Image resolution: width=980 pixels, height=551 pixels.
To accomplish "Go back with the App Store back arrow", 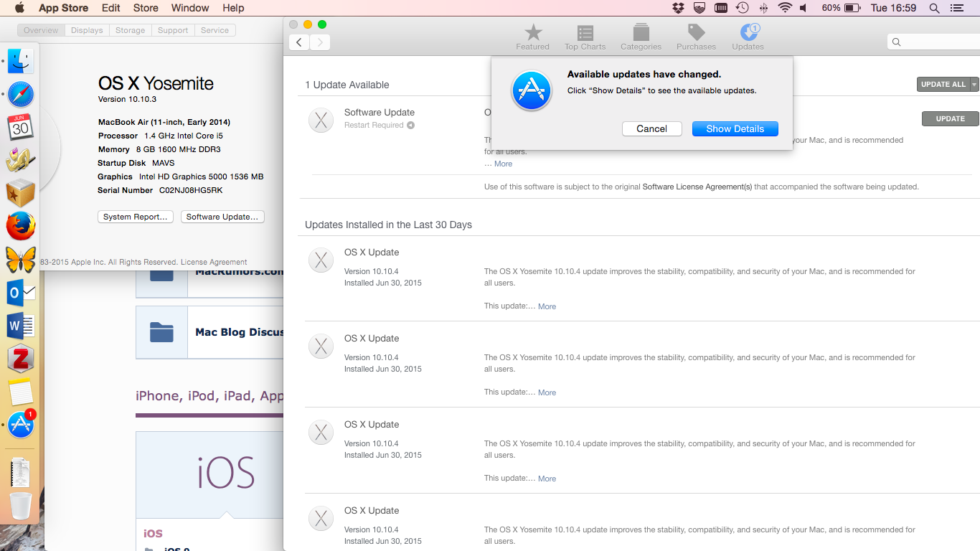I will coord(299,42).
